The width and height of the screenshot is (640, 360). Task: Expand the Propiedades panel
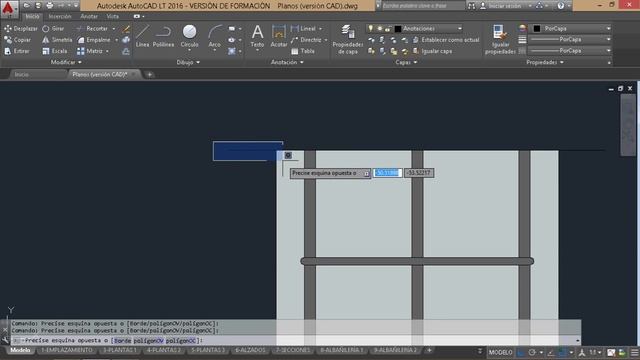[545, 62]
